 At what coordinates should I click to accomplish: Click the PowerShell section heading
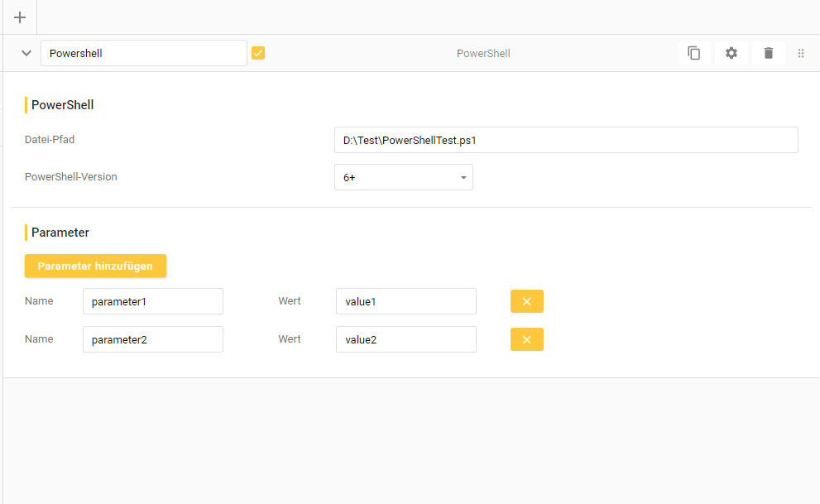coord(62,105)
